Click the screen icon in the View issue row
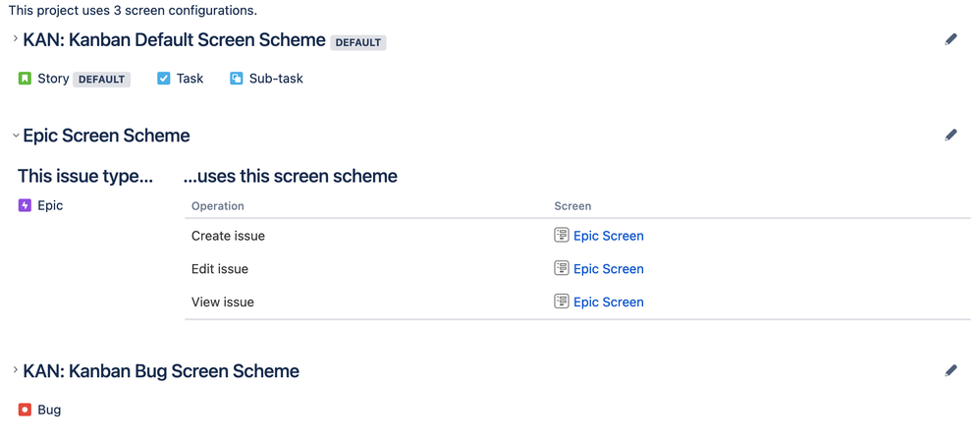Viewport: 980px width, 440px height. [x=562, y=302]
